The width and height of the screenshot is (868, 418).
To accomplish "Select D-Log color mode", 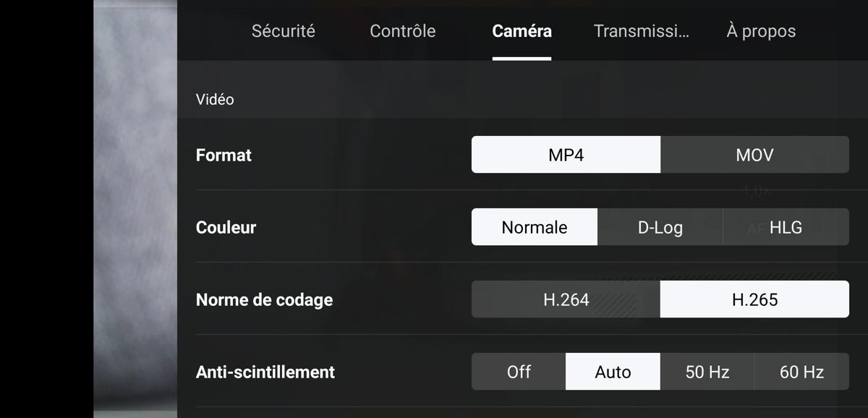I will click(660, 227).
